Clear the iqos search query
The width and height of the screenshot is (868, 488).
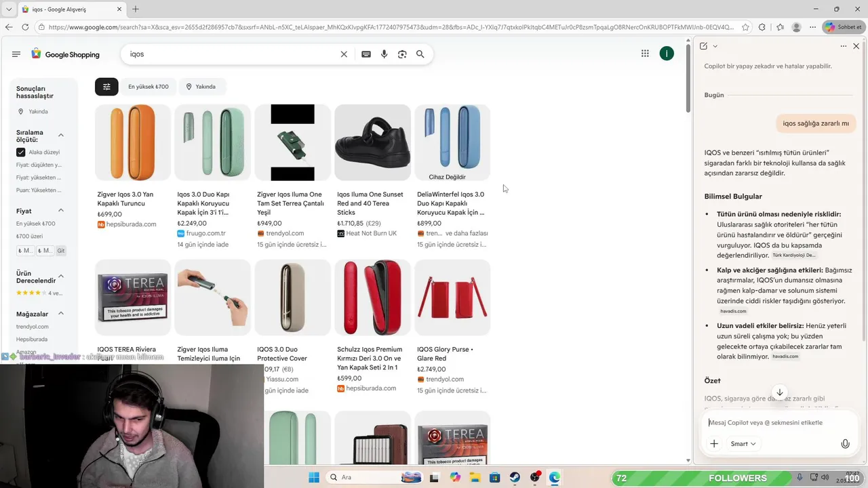(x=344, y=54)
